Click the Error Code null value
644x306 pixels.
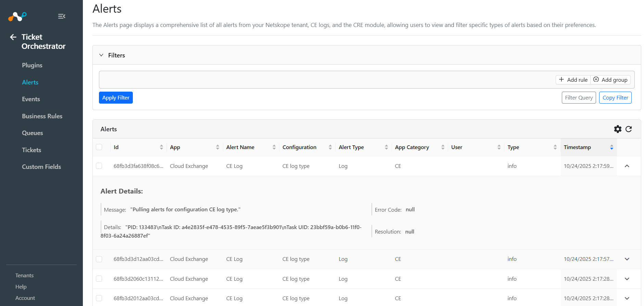click(410, 210)
